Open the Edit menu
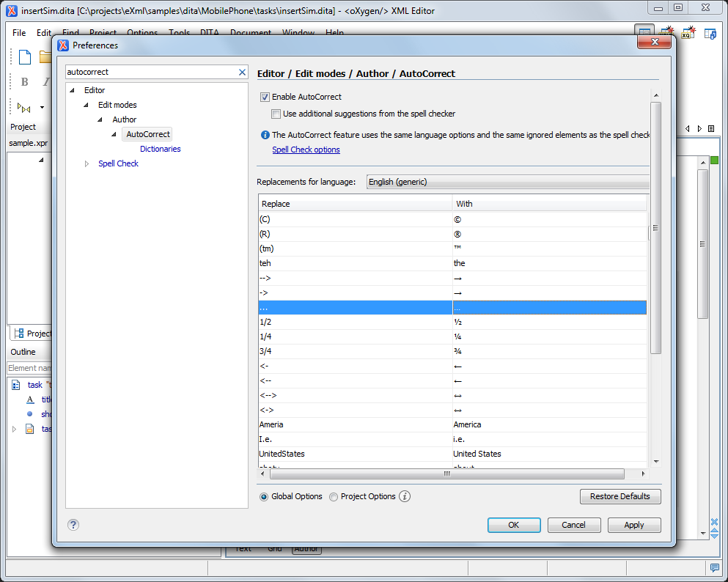The image size is (728, 582). (x=44, y=32)
